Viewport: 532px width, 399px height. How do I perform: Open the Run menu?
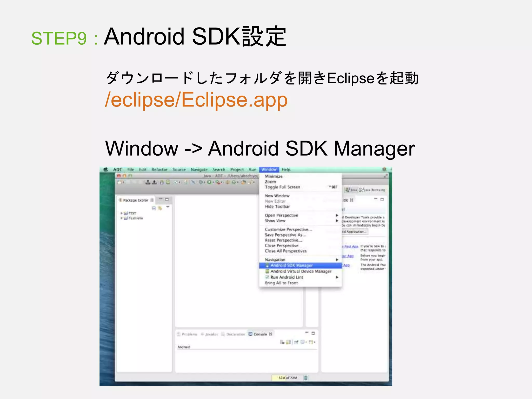[x=252, y=170]
